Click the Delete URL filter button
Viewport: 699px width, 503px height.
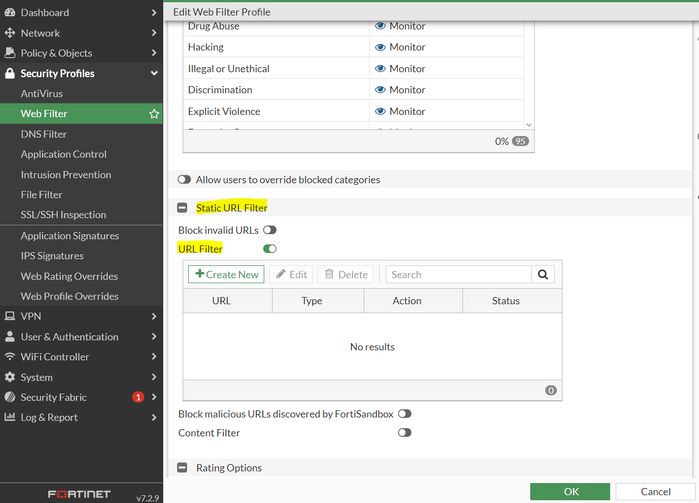tap(346, 274)
